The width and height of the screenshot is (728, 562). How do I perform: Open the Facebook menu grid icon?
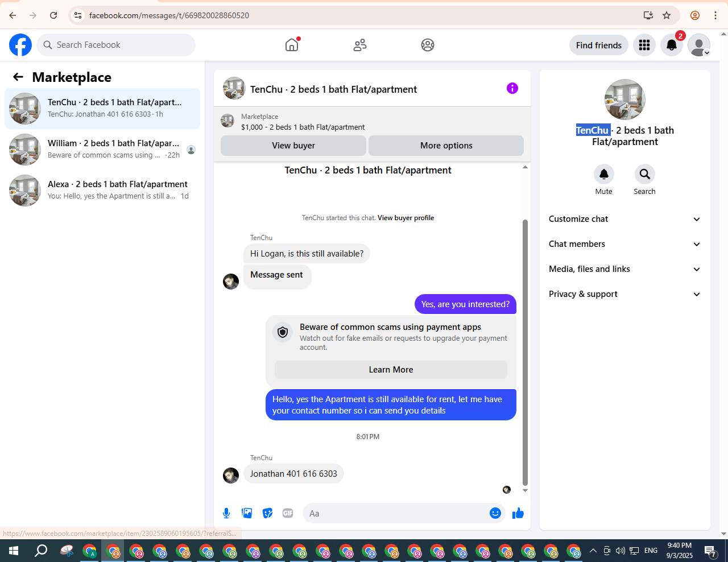(644, 45)
